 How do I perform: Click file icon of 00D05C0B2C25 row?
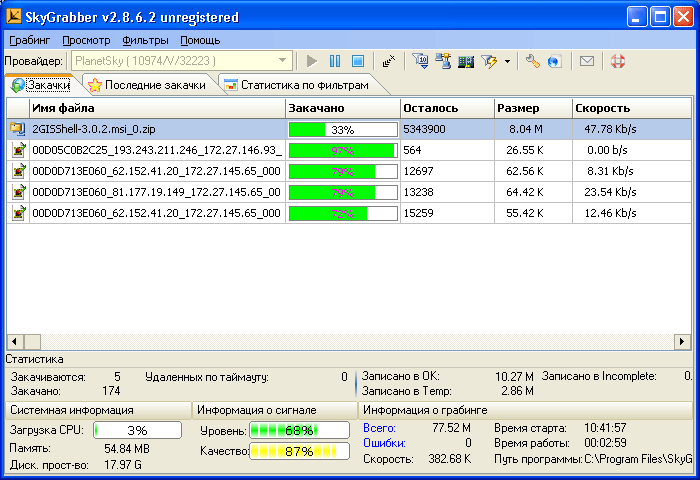click(18, 150)
